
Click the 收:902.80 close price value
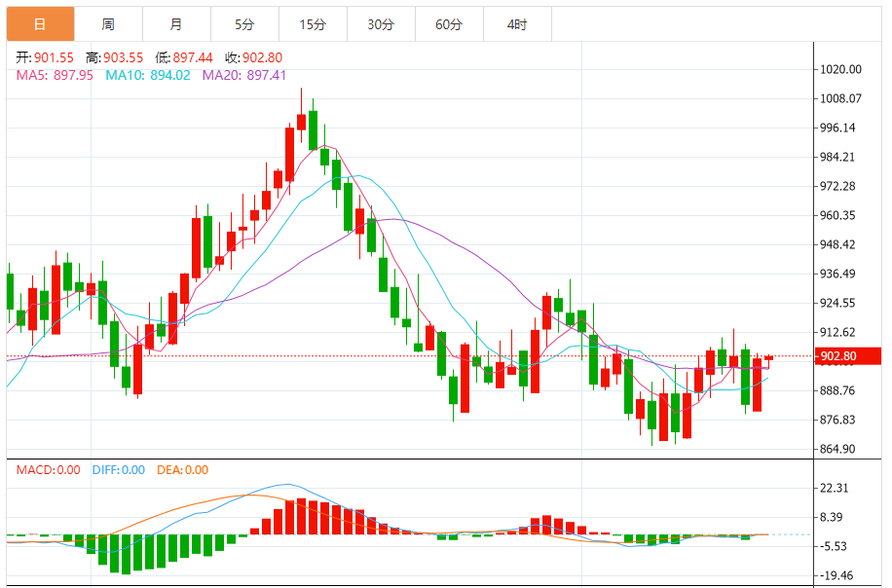(254, 57)
